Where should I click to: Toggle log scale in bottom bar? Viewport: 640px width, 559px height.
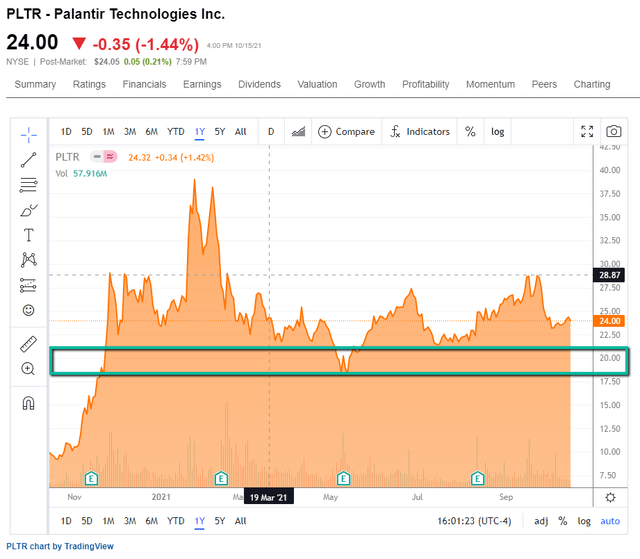(584, 521)
